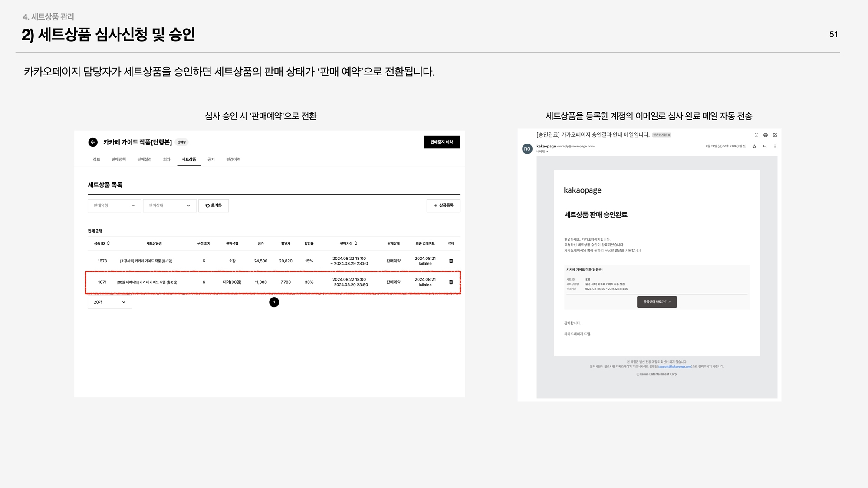
Task: Star the kakaopage email
Action: pyautogui.click(x=754, y=147)
